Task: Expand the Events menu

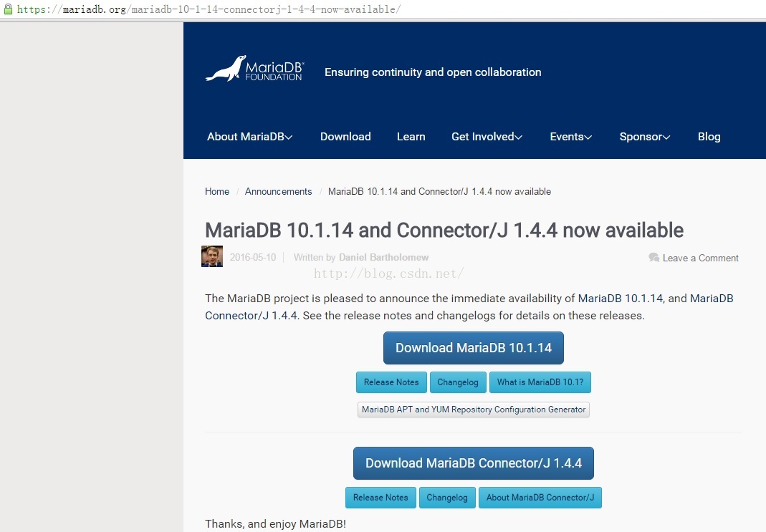Action: tap(570, 137)
